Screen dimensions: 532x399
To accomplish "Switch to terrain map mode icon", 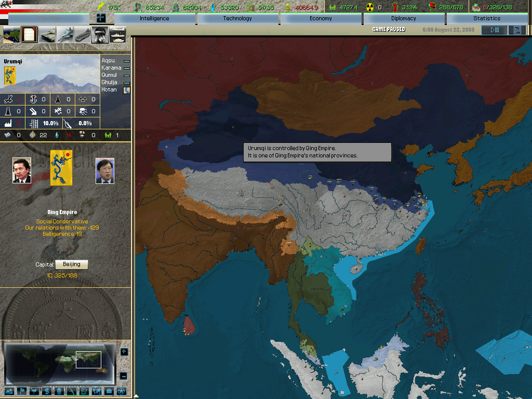I will pos(10,391).
